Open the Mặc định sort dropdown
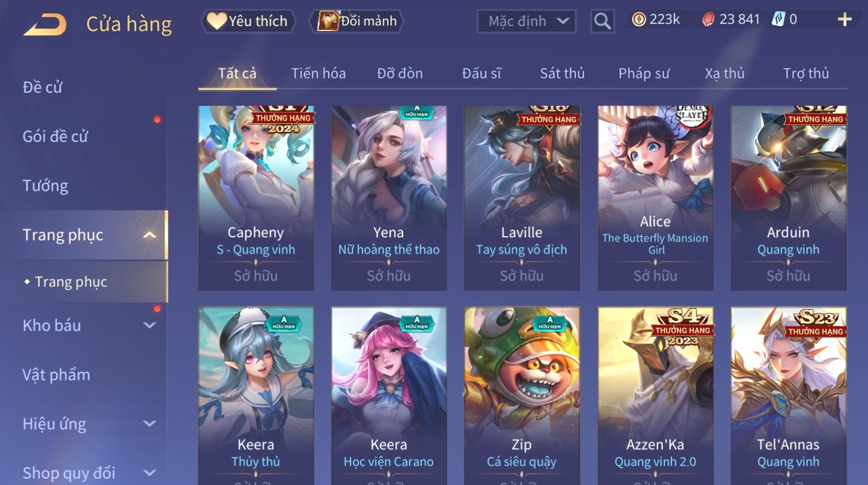 526,21
